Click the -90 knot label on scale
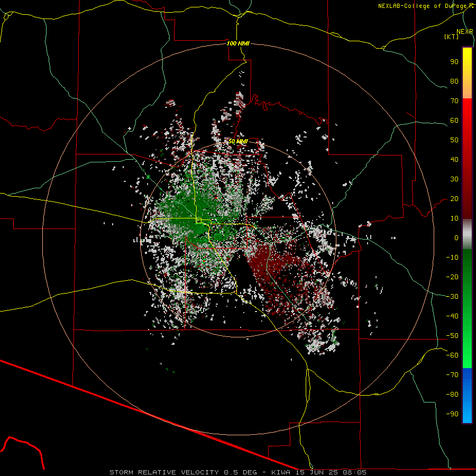 [x=452, y=414]
